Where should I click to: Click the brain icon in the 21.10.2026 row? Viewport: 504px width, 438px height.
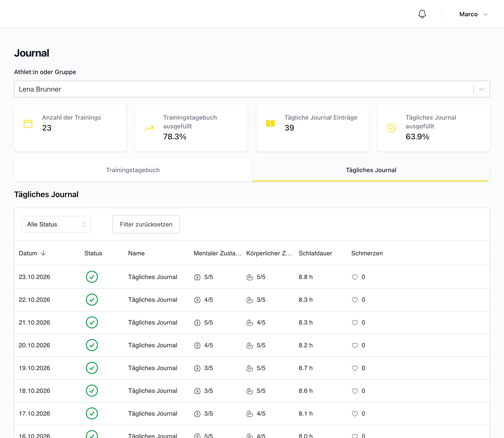click(x=197, y=323)
